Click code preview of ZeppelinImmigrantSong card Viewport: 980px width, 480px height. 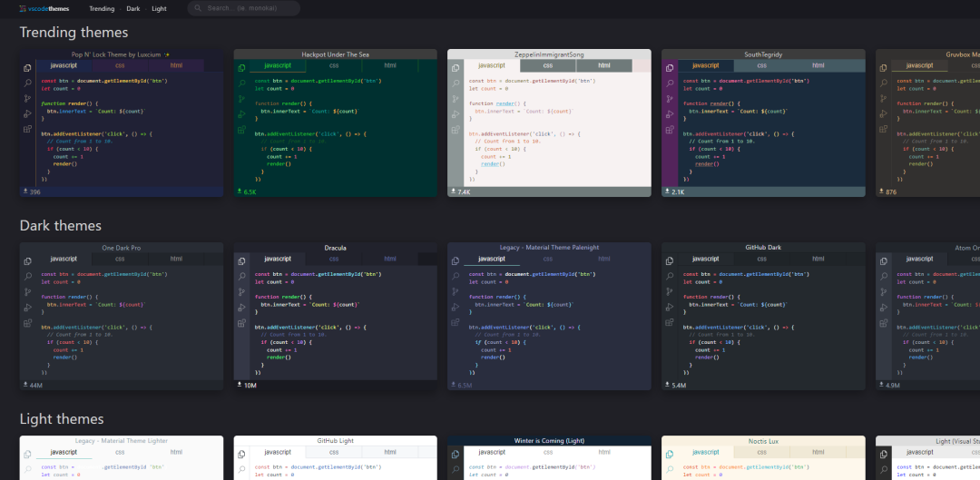(556, 129)
